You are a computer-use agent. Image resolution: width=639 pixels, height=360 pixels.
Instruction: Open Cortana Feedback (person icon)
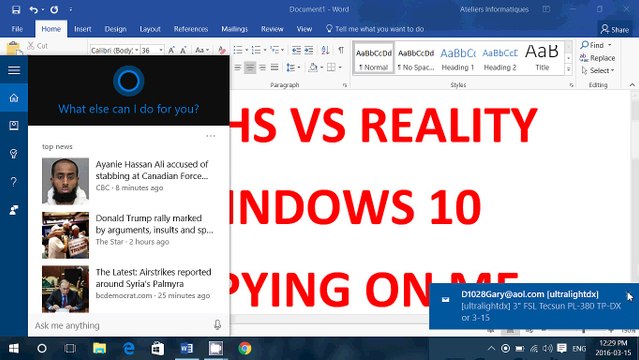(14, 210)
